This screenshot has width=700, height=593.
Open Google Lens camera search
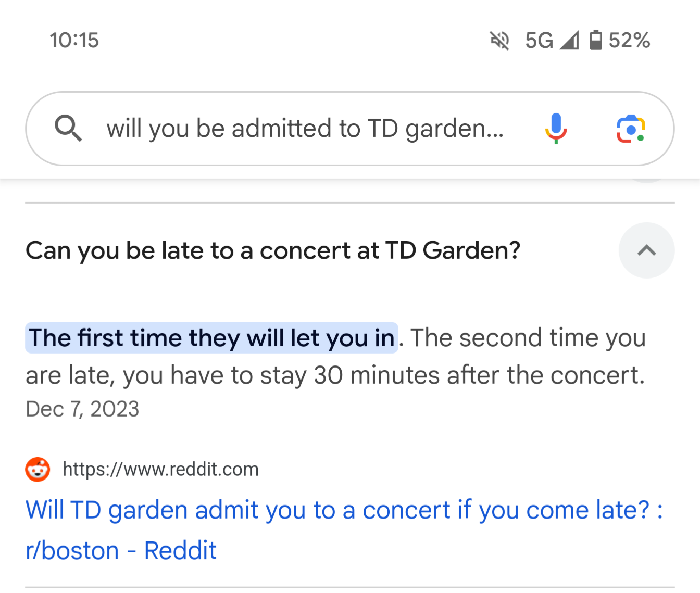(631, 129)
